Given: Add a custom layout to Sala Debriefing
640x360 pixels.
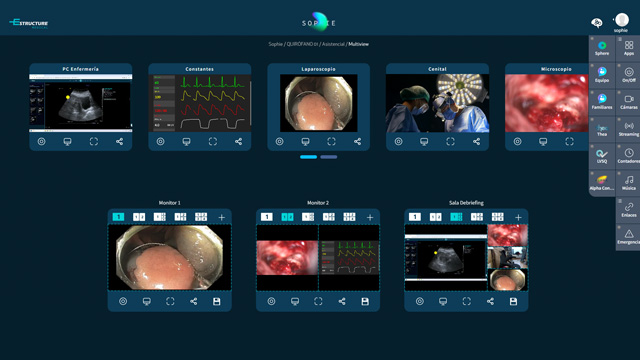Looking at the screenshot, I should [x=518, y=218].
